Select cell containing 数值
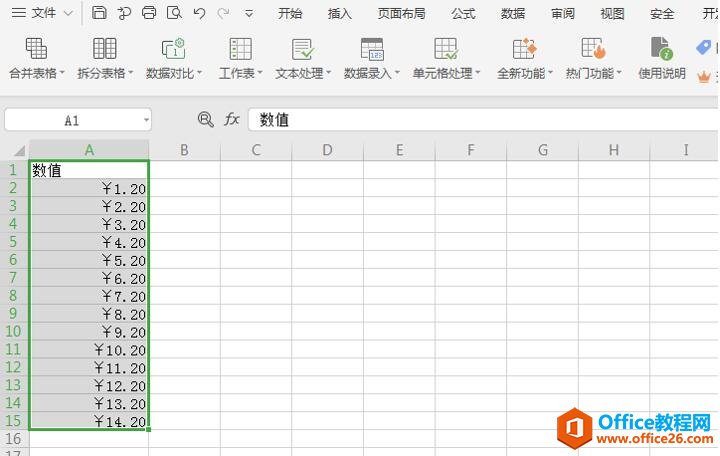720x456 pixels. [89, 170]
